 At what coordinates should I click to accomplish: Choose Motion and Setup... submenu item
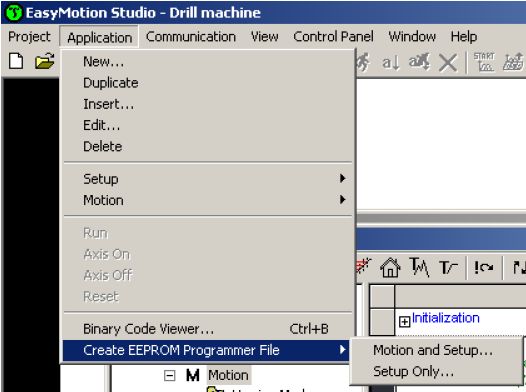(436, 350)
